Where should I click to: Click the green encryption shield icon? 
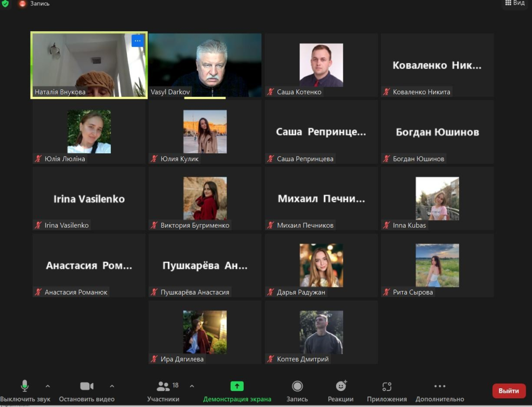pyautogui.click(x=5, y=4)
